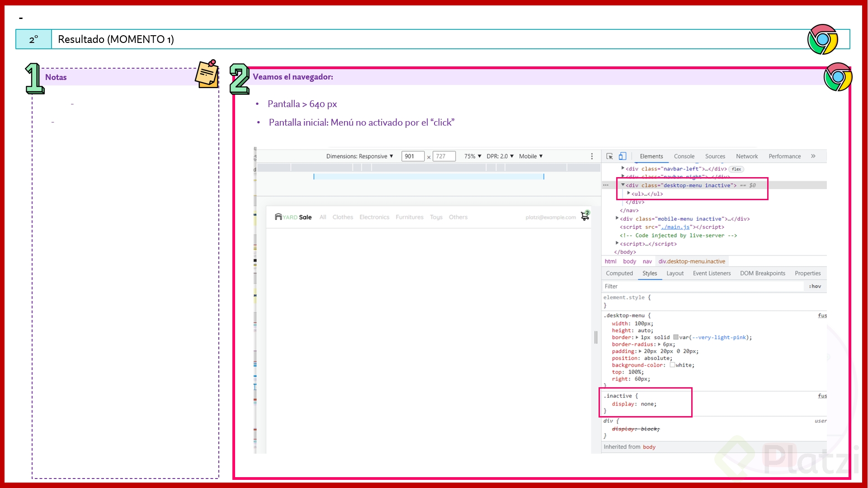
Task: Click the Electronics category link
Action: pyautogui.click(x=374, y=217)
